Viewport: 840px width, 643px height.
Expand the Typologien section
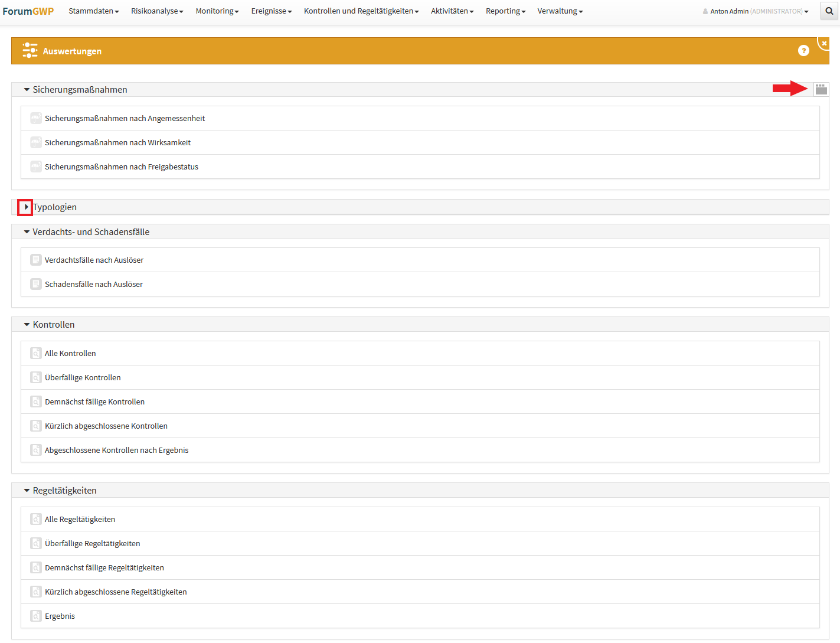(26, 207)
